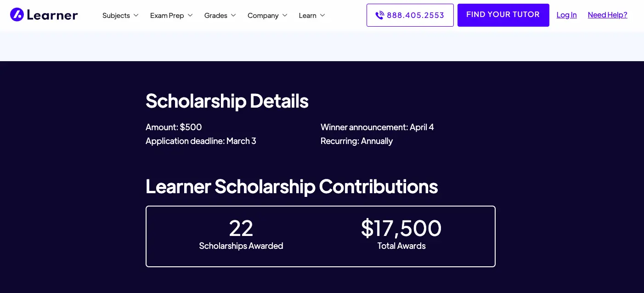Click the $17,500 Total Awards figure
Viewport: 644px width, 293px height.
(x=401, y=229)
